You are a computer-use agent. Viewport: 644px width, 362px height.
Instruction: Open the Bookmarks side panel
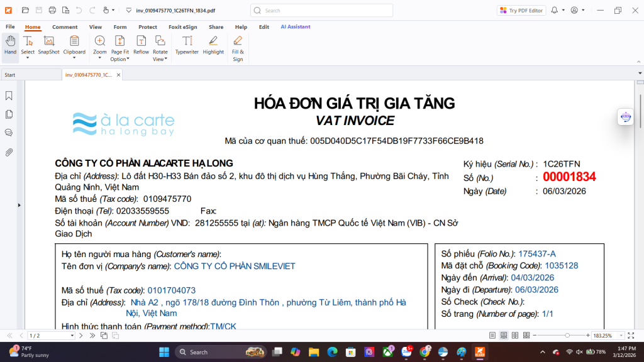click(x=9, y=96)
